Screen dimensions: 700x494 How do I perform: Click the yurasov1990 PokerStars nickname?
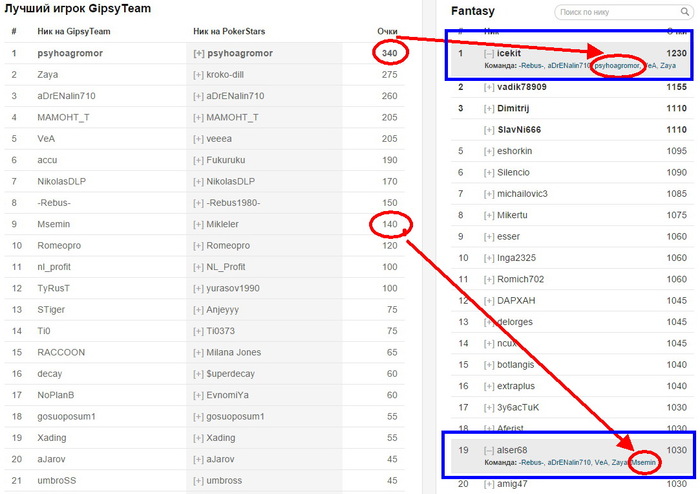(x=233, y=288)
